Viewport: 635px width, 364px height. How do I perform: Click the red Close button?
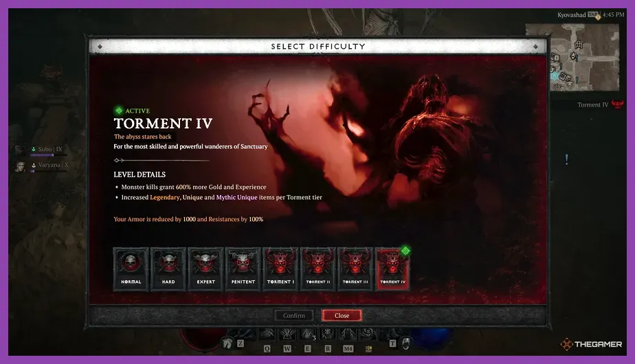coord(342,315)
